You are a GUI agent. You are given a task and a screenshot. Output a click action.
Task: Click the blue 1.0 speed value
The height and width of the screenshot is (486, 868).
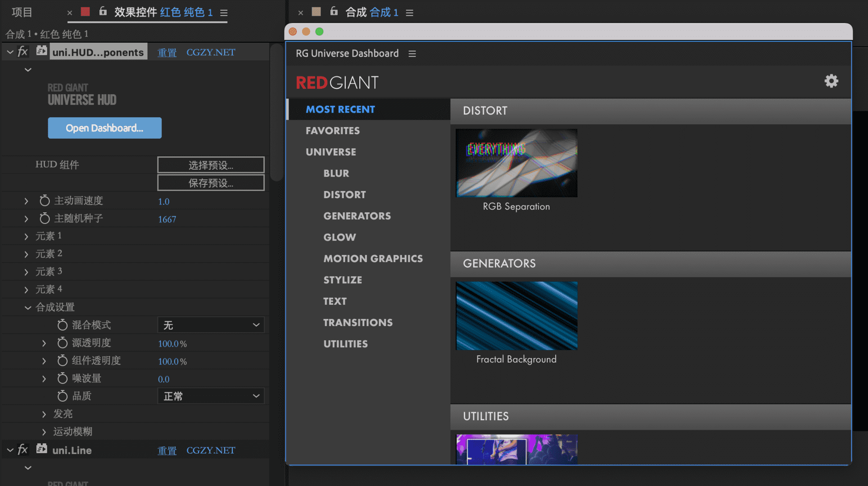click(163, 201)
